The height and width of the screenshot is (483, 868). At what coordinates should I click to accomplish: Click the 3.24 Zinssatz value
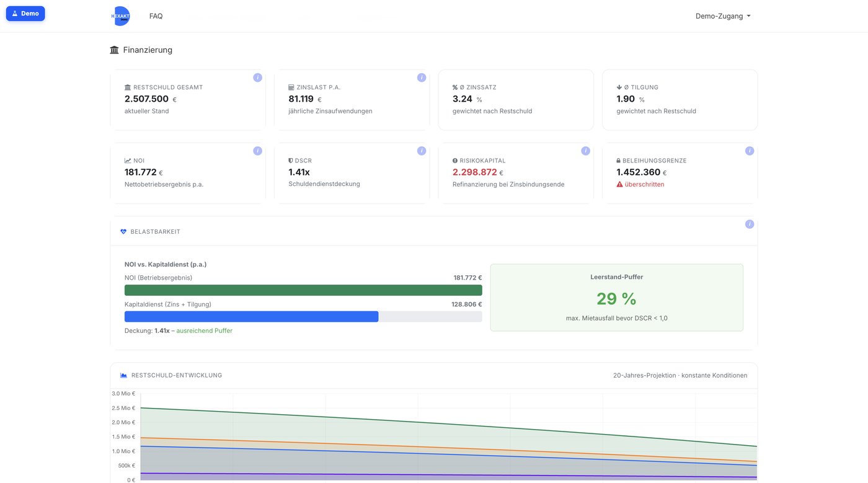pyautogui.click(x=463, y=99)
